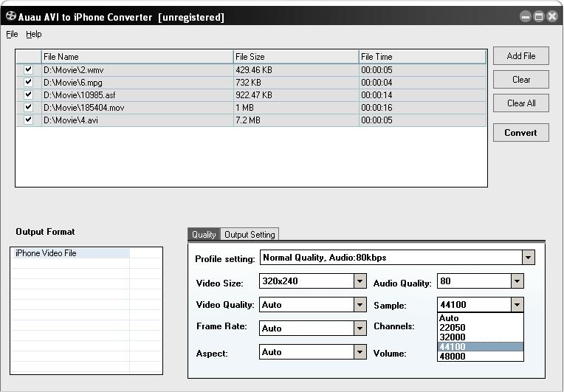Click the Clear All button

click(x=520, y=103)
